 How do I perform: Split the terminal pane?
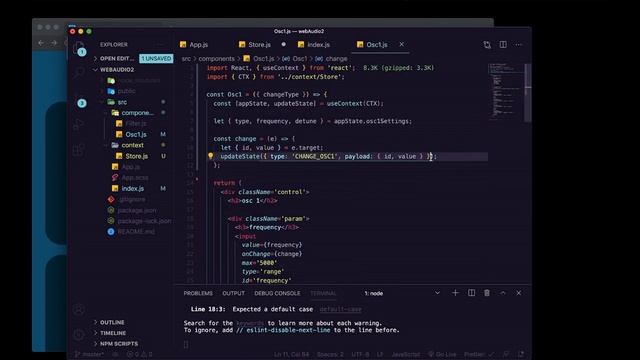(x=471, y=293)
